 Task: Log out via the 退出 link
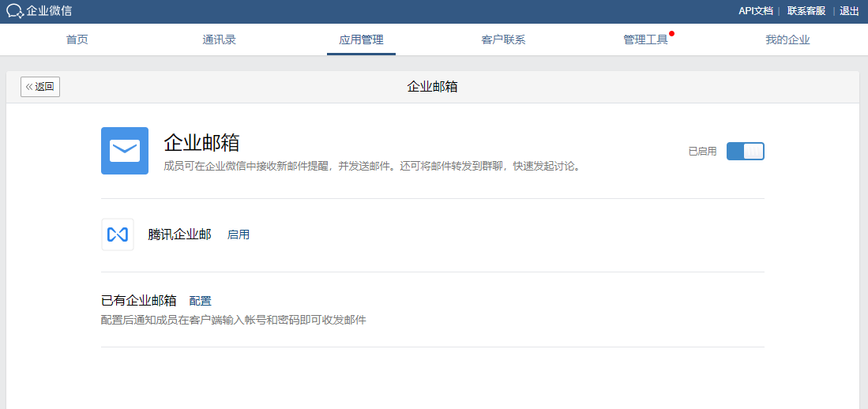(x=849, y=11)
